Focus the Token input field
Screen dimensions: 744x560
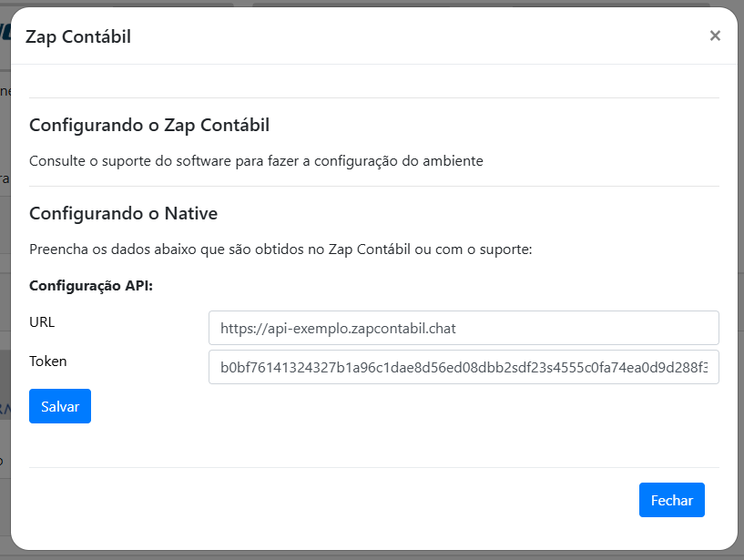(464, 367)
